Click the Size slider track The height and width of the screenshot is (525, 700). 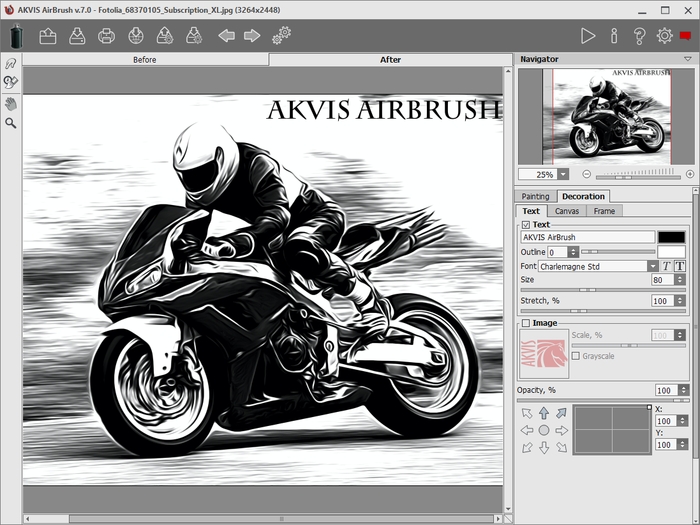(603, 290)
